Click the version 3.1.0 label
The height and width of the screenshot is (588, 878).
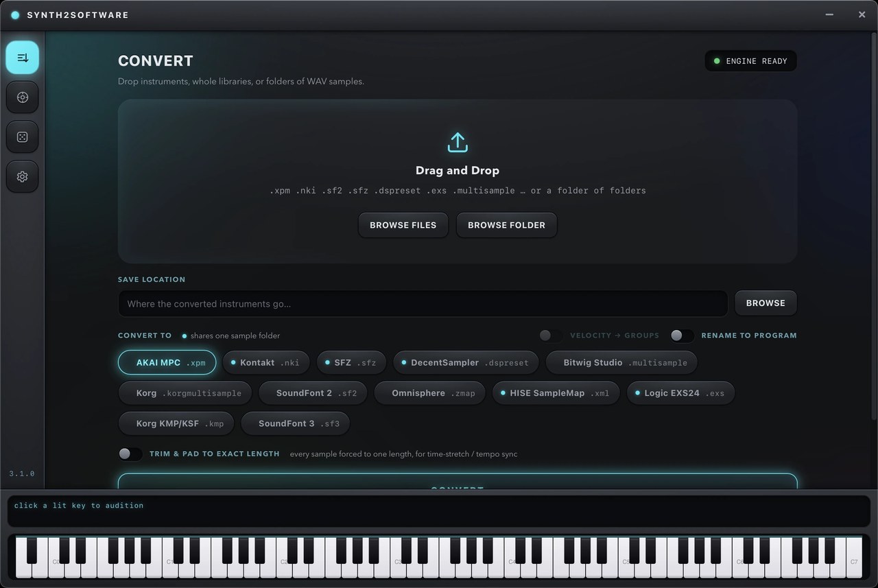pyautogui.click(x=22, y=473)
